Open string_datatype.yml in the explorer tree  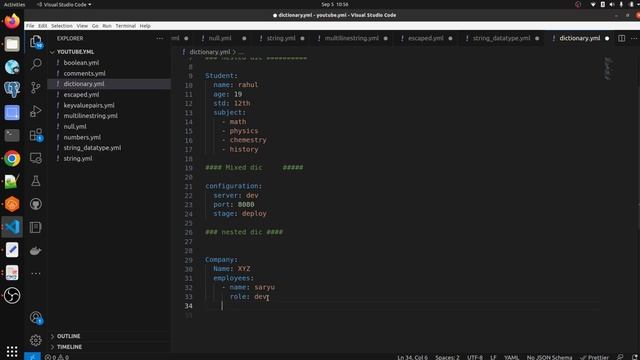[x=92, y=148]
